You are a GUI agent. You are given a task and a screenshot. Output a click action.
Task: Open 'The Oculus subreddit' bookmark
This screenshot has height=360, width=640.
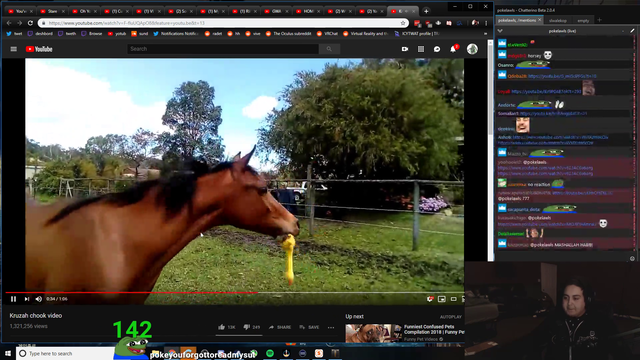[x=289, y=34]
